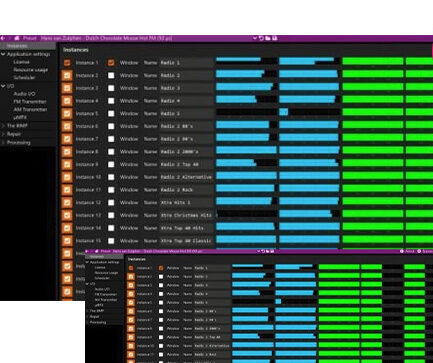Click the back arrow in the smaller front window
The height and width of the screenshot is (363, 433).
pyautogui.click(x=87, y=251)
